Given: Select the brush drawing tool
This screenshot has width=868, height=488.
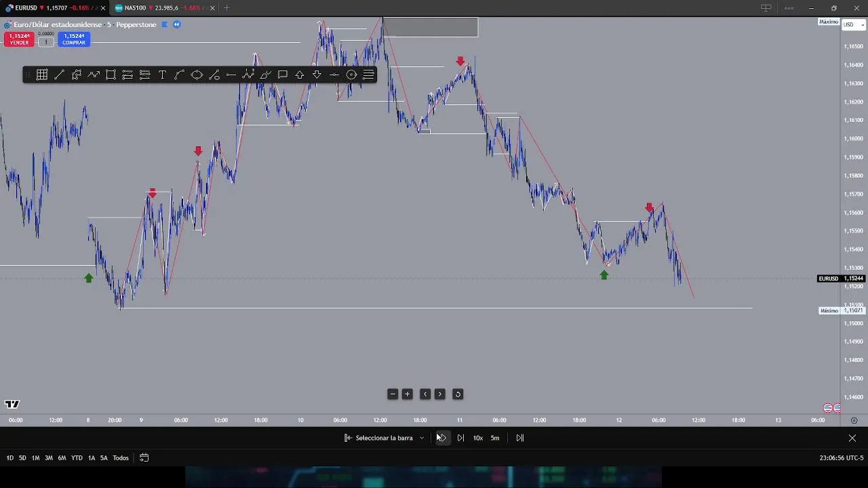Looking at the screenshot, I should point(265,75).
